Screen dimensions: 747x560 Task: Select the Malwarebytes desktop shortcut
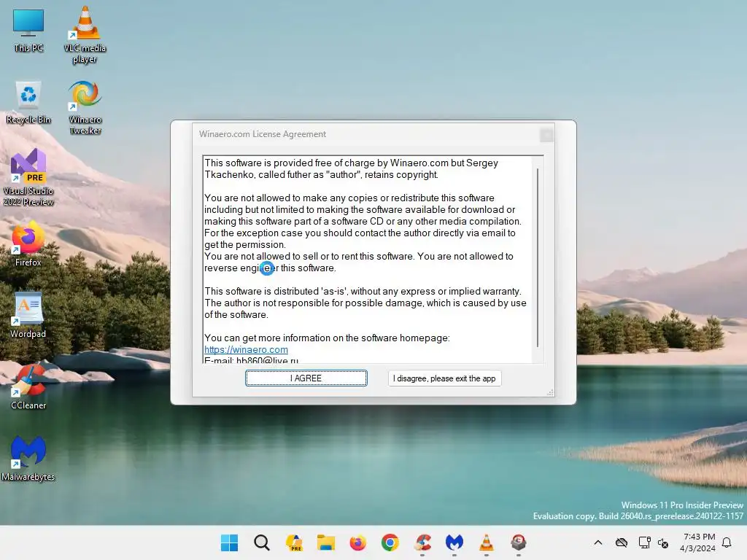click(28, 458)
